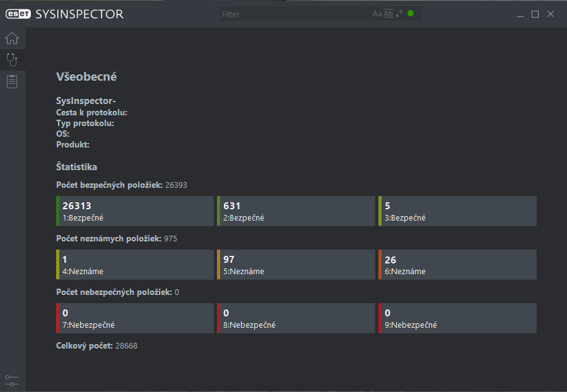Select the 4:Neznáme tile

click(135, 265)
